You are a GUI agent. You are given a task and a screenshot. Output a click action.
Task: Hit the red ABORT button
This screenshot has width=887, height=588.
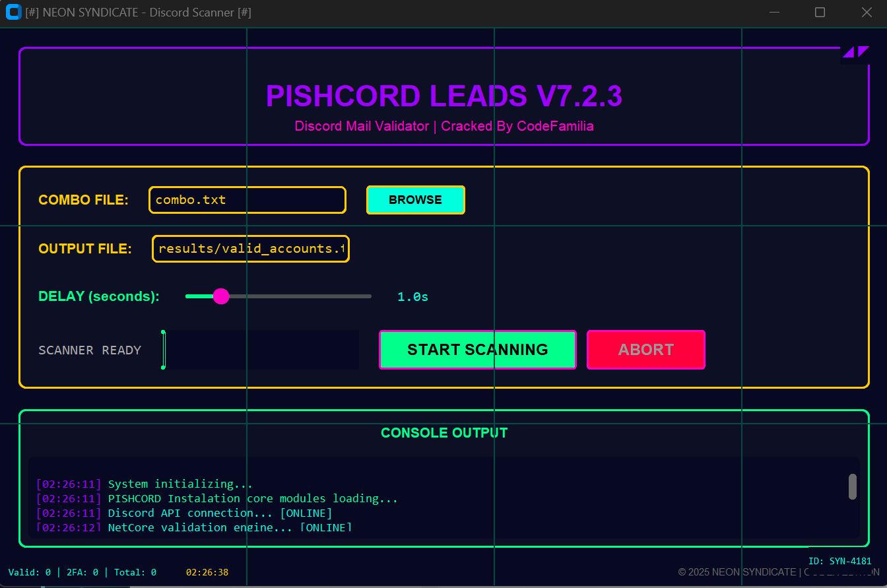click(x=645, y=350)
